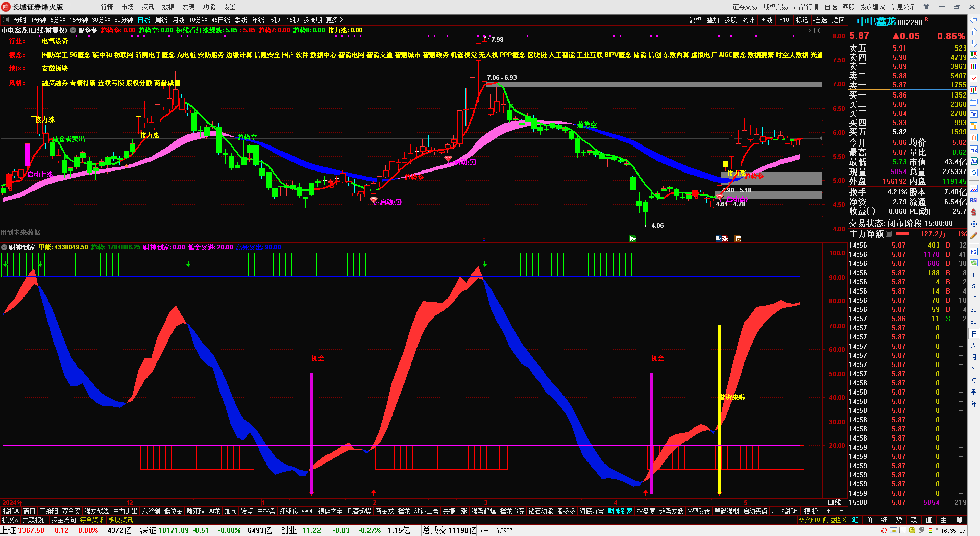Switch to 周线 weekly period tab
Image resolution: width=980 pixels, height=536 pixels.
(x=161, y=20)
